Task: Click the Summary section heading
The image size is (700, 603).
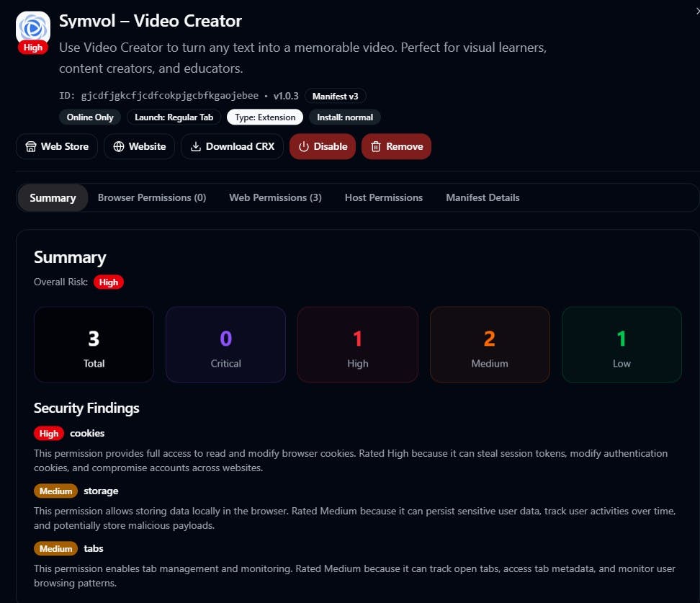Action: pyautogui.click(x=70, y=257)
